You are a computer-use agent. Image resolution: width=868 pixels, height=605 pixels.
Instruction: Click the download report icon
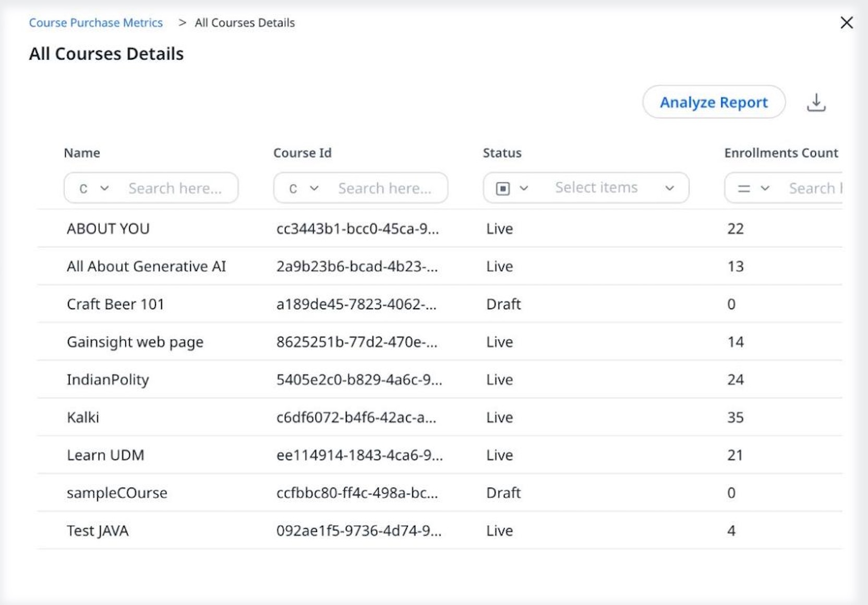816,102
